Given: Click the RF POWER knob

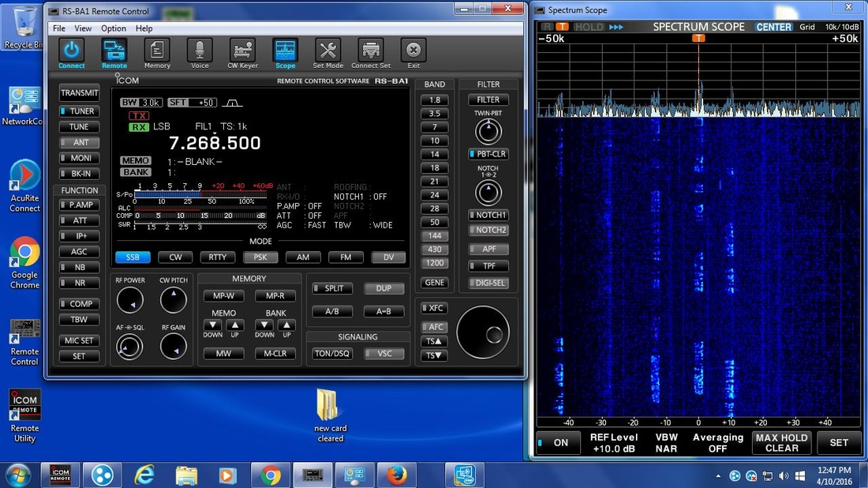Looking at the screenshot, I should tap(130, 300).
